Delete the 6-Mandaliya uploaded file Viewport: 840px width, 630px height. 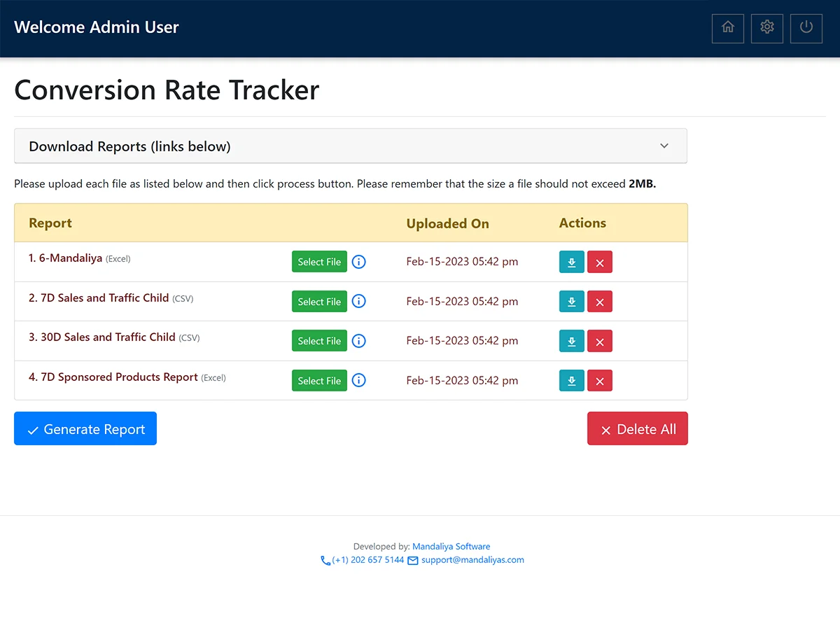click(600, 262)
